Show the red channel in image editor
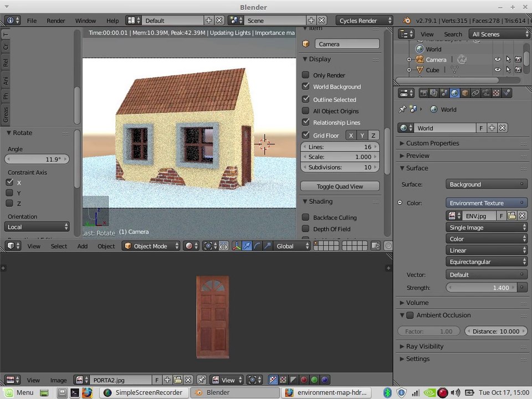 tap(304, 380)
